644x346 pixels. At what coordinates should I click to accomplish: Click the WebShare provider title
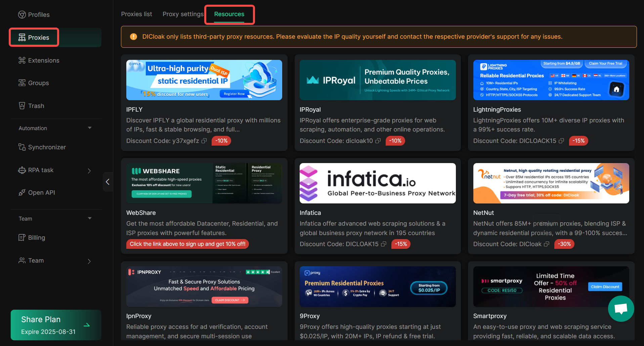(x=141, y=213)
